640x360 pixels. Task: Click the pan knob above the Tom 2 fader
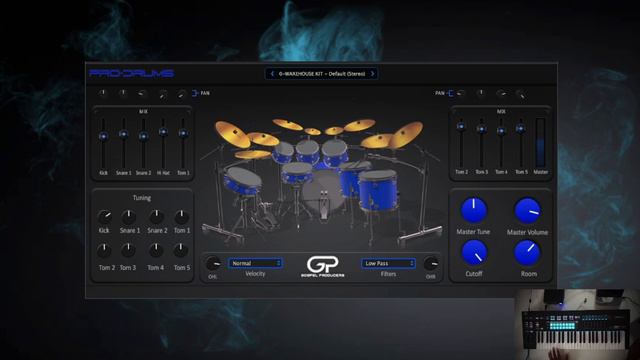[461, 93]
